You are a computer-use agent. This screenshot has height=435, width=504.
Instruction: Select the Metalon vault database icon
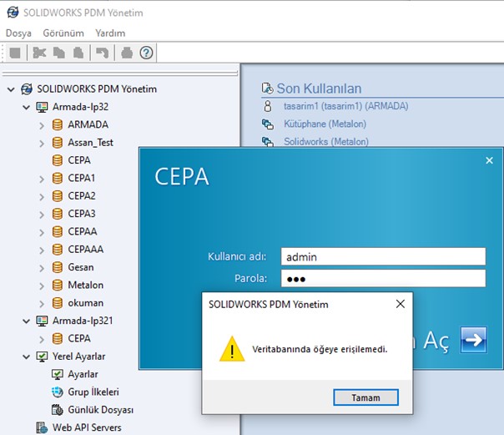coord(58,286)
